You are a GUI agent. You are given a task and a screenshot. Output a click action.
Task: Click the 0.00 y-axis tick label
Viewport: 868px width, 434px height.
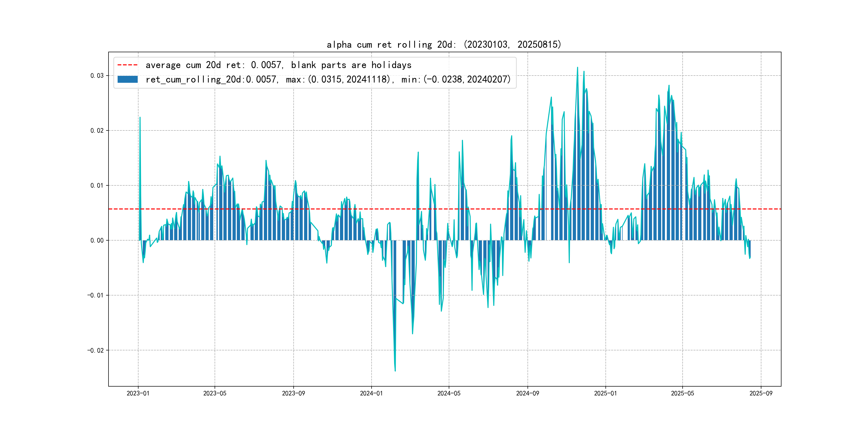(97, 240)
